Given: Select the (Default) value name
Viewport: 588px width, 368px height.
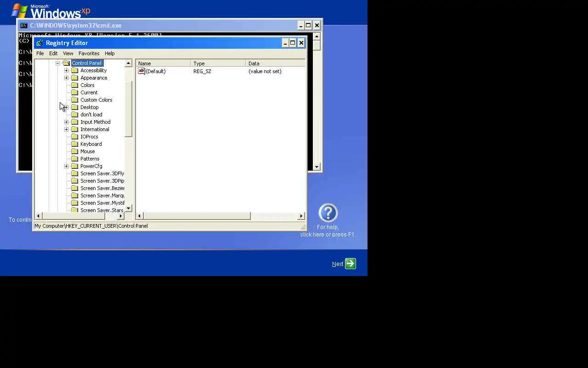Looking at the screenshot, I should 156,71.
